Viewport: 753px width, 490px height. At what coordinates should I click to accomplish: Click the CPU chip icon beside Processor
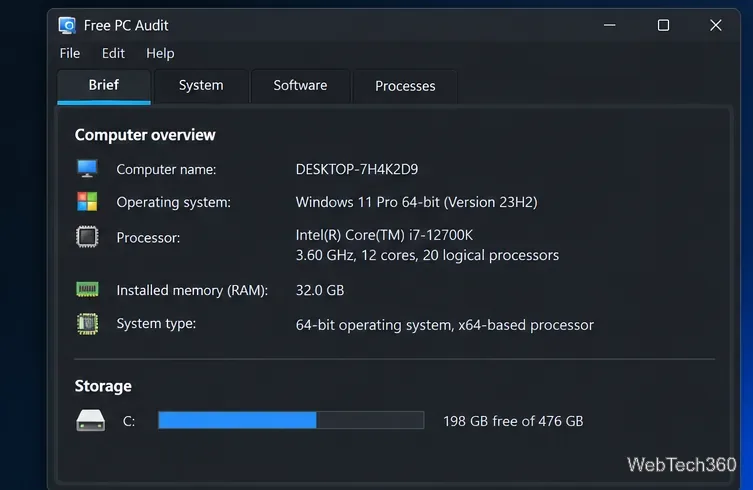point(87,237)
